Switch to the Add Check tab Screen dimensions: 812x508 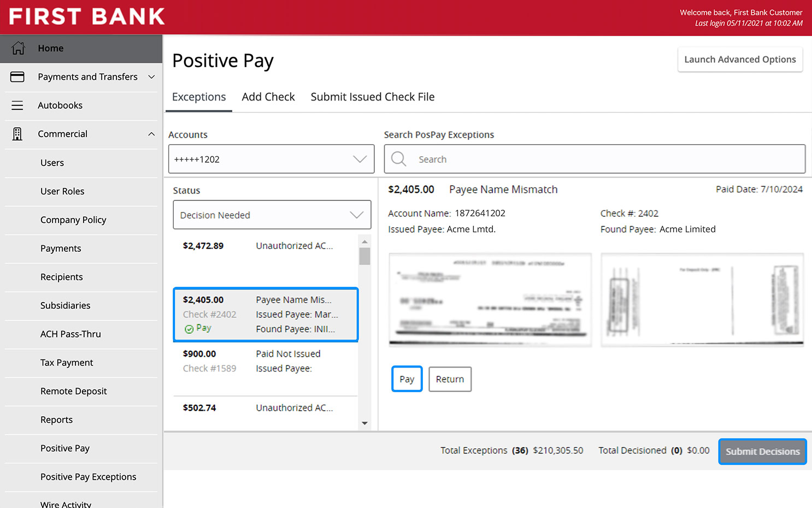(x=268, y=97)
